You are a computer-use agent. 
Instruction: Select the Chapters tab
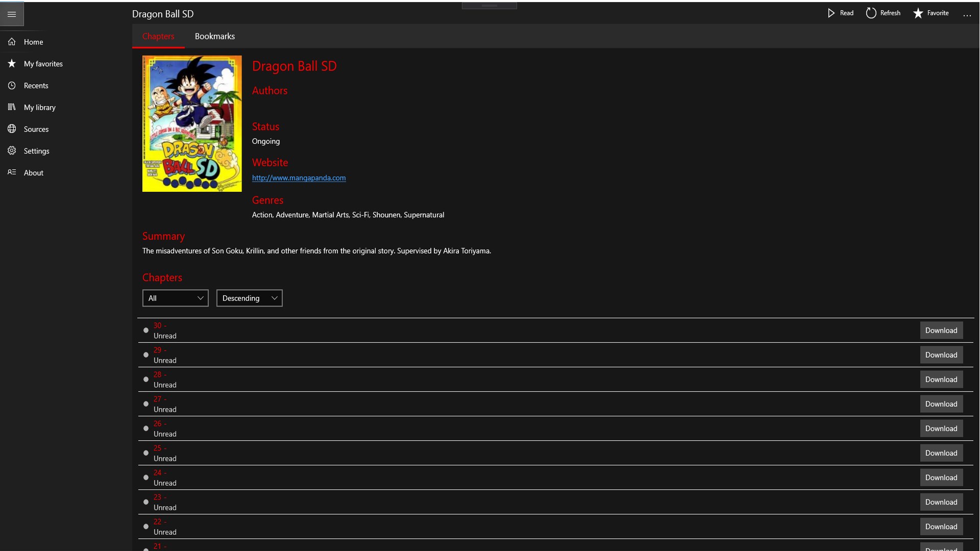158,36
